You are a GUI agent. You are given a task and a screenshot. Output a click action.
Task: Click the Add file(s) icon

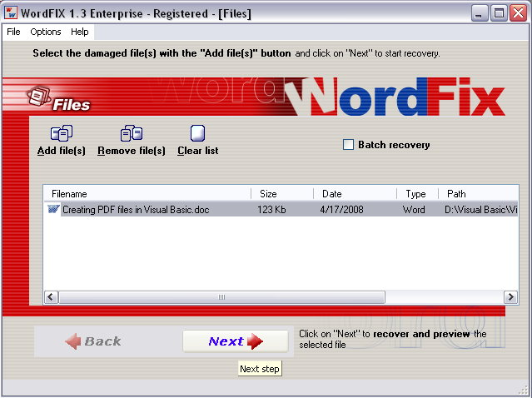pos(62,133)
